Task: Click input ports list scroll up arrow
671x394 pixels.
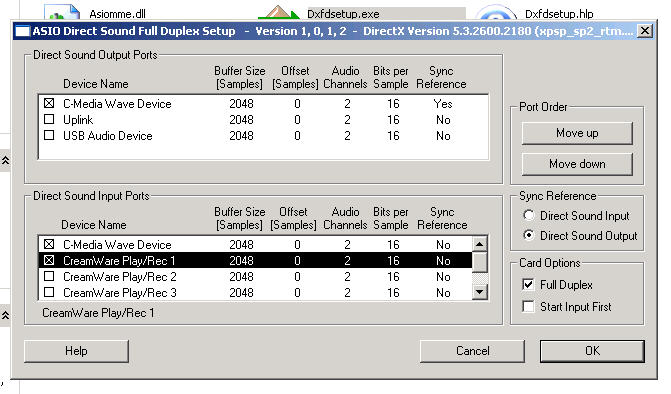Action: coord(479,244)
